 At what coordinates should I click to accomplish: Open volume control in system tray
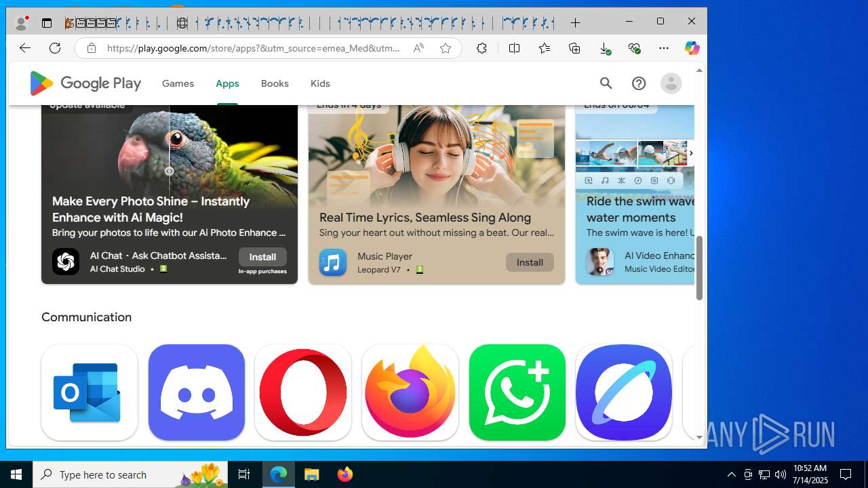(x=780, y=474)
